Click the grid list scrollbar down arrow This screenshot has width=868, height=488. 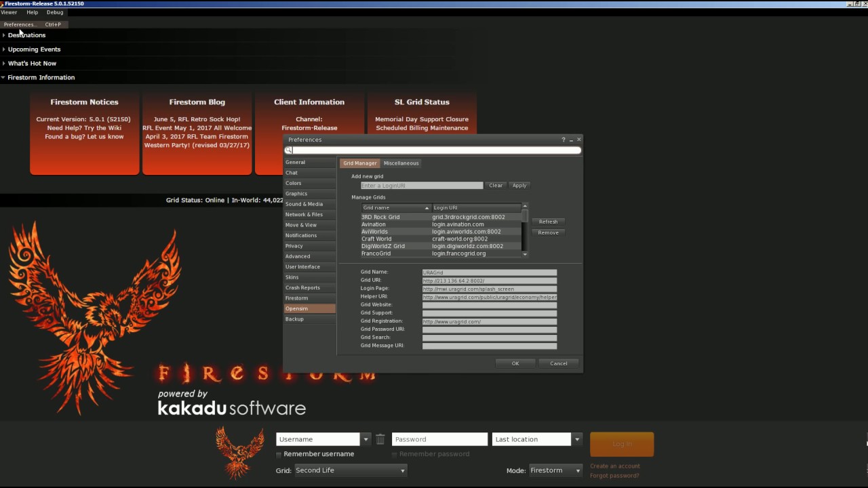coord(525,254)
